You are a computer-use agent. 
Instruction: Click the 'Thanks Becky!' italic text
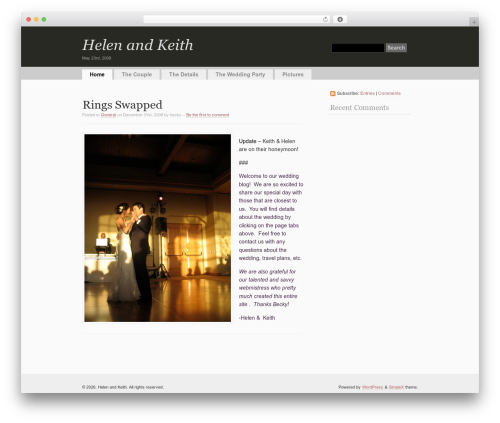271,304
